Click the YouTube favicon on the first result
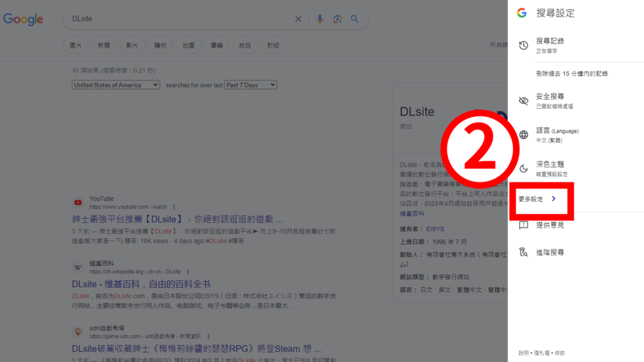The image size is (644, 362). click(78, 202)
